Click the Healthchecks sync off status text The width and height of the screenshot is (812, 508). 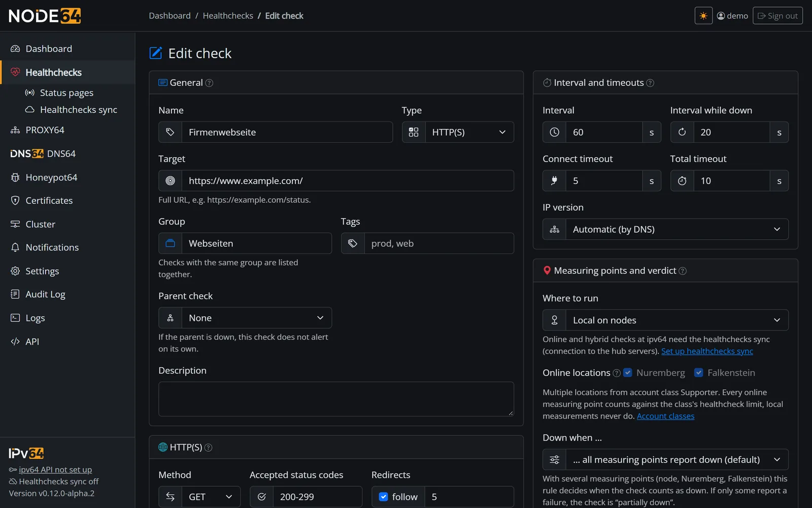(59, 482)
